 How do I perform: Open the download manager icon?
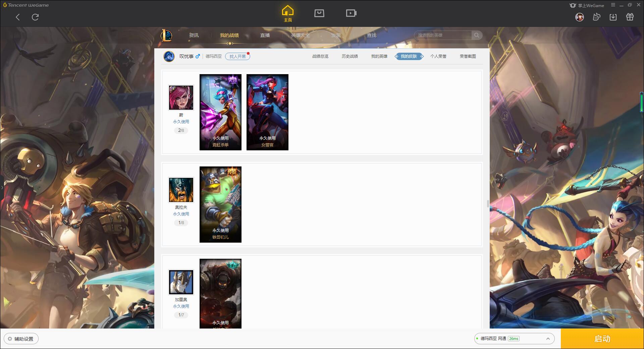point(613,17)
